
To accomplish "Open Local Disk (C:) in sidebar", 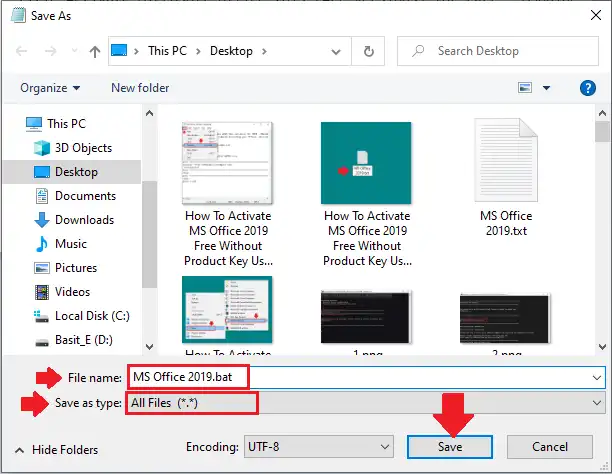I will click(x=92, y=316).
